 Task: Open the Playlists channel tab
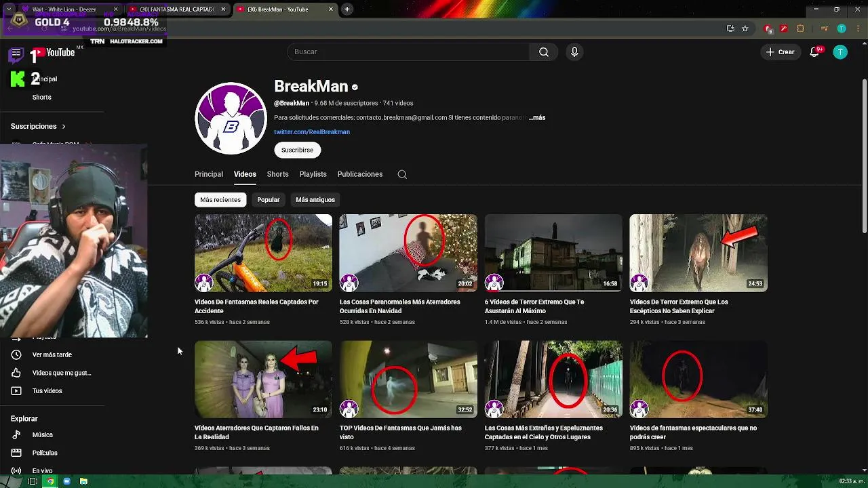313,174
